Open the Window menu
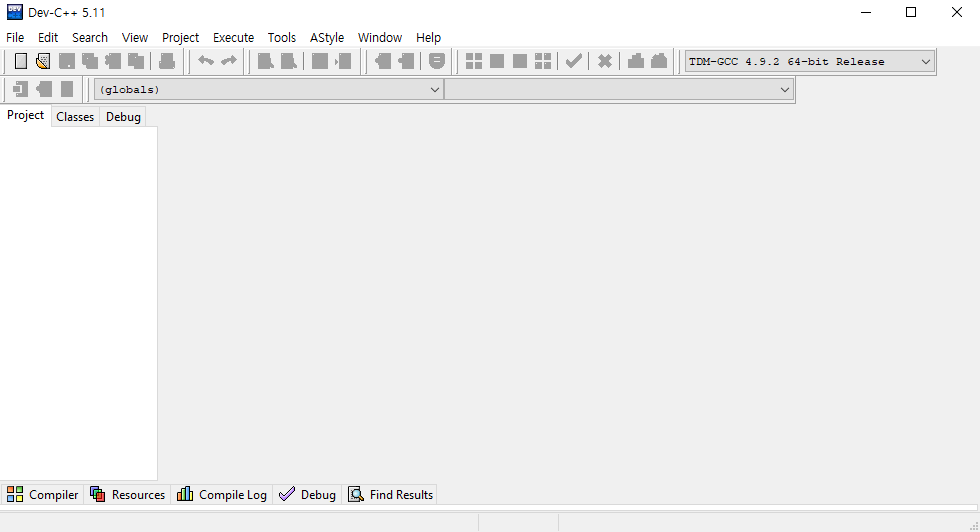Screen dimensions: 980x532 tap(379, 38)
